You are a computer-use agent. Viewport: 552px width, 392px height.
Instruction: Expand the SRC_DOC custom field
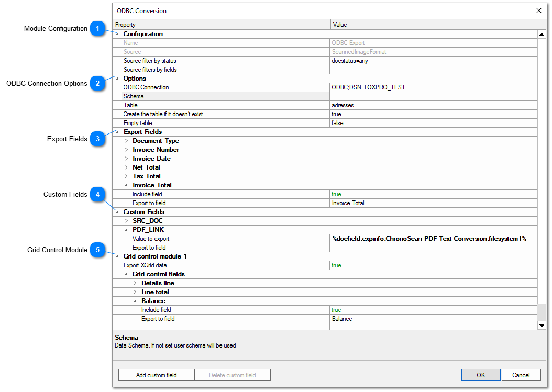point(126,221)
